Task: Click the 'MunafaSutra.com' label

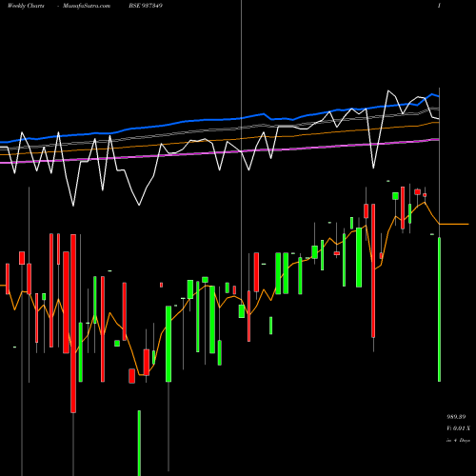Action: click(87, 6)
